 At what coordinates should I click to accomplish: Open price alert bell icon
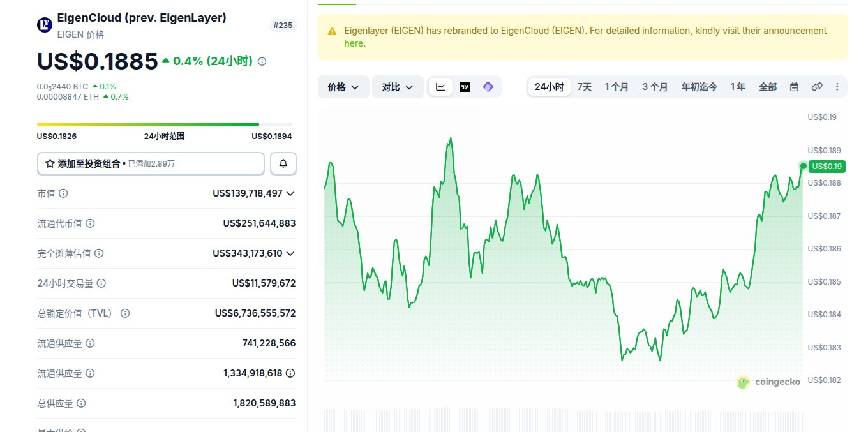283,163
